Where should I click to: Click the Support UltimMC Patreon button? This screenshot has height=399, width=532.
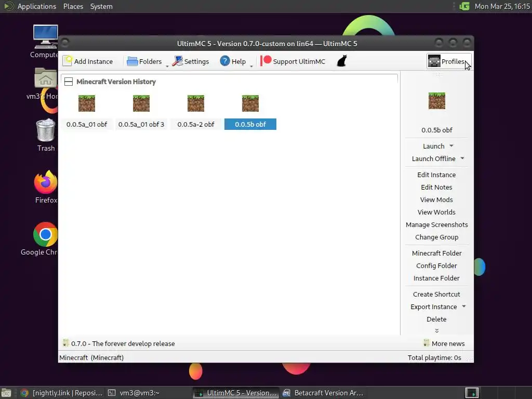[x=293, y=61]
